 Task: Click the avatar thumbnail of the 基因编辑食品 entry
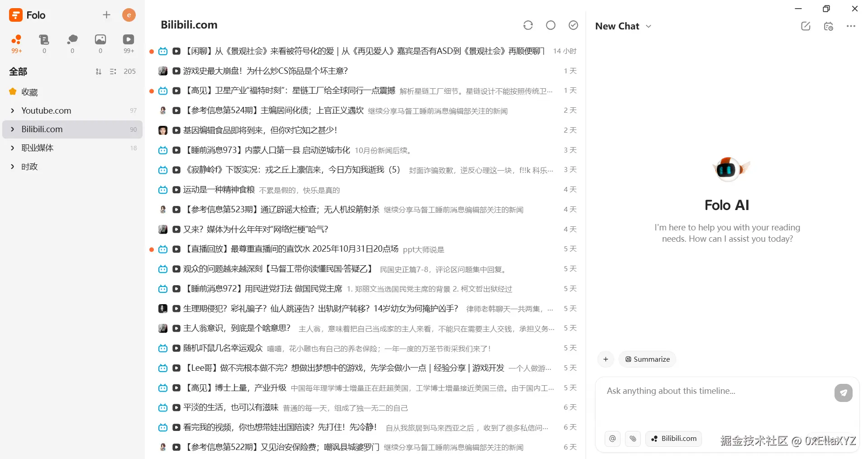163,130
